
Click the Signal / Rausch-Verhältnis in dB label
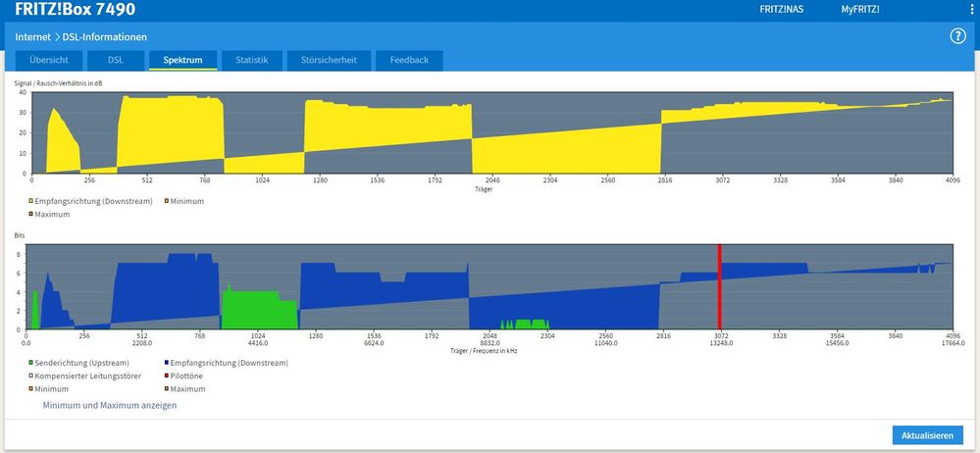click(58, 83)
